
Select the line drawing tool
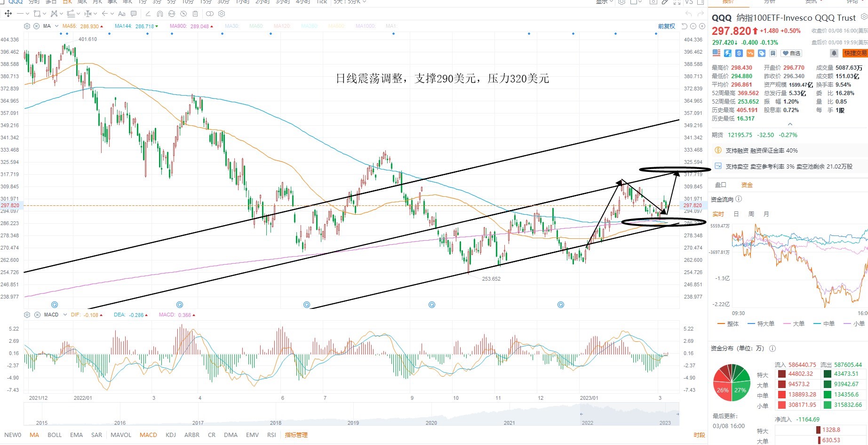(x=20, y=14)
